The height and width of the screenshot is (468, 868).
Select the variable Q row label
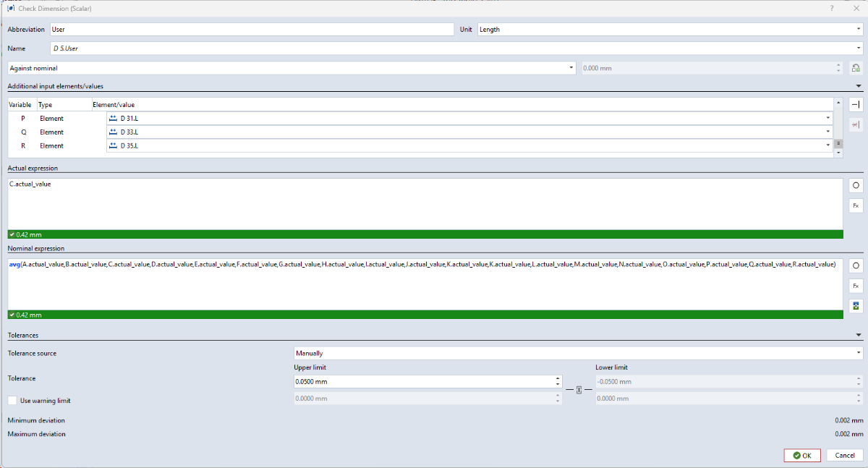pyautogui.click(x=22, y=132)
